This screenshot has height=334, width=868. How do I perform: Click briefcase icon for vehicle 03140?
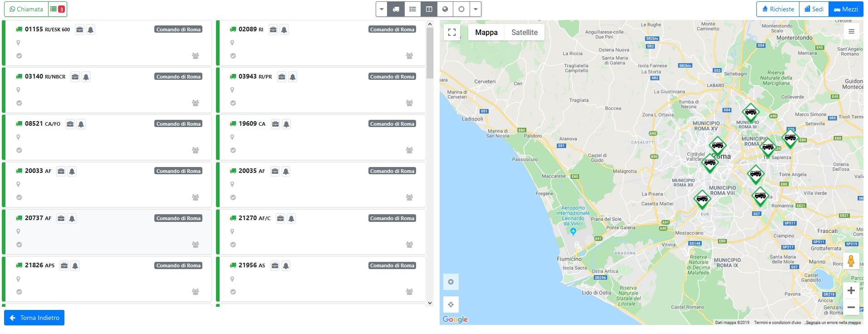(75, 77)
